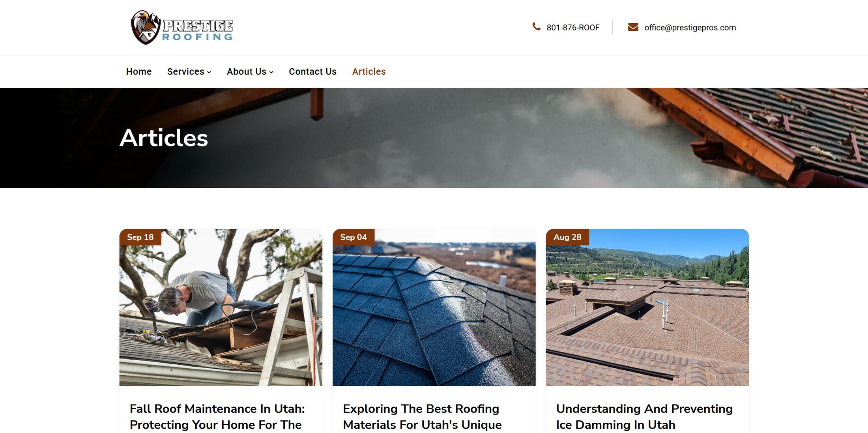Click the phone handset icon
868x433 pixels.
[536, 27]
